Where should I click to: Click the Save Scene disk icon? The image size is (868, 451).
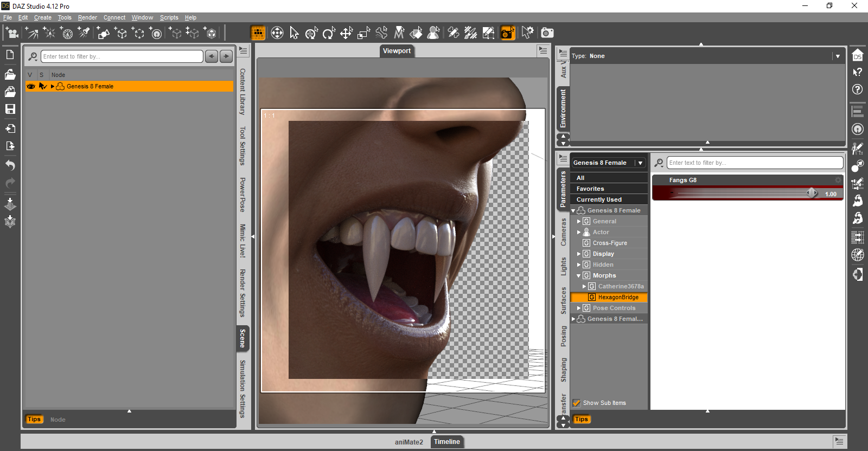(10, 109)
